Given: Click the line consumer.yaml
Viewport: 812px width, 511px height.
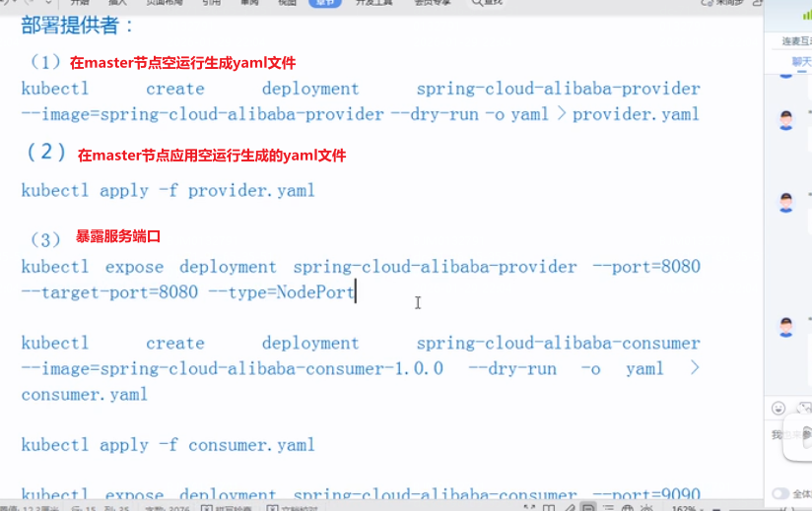Looking at the screenshot, I should tap(85, 395).
